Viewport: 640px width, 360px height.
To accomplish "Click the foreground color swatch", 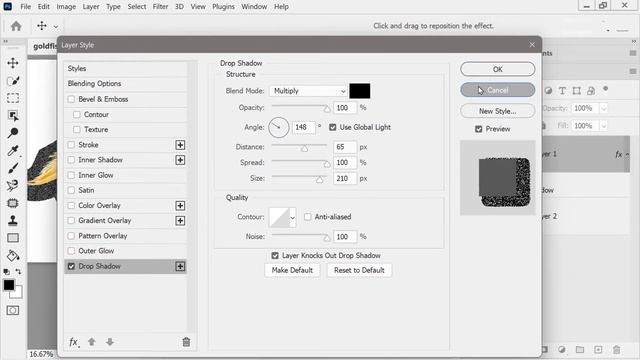I will [x=9, y=285].
